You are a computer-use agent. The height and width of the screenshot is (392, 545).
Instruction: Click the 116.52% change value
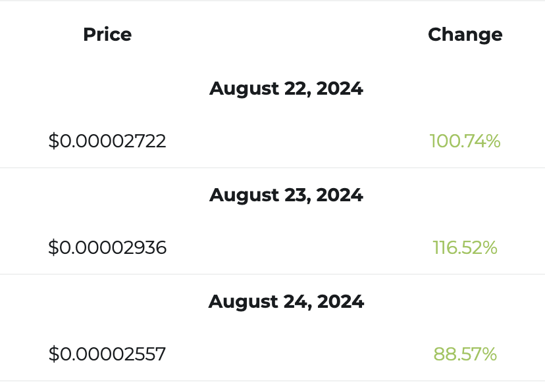pos(465,247)
